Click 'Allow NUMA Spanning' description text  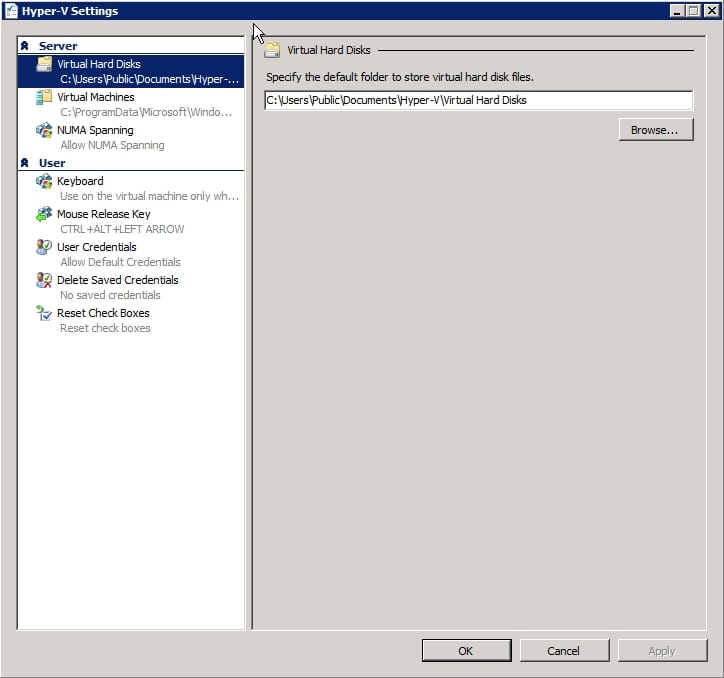(112, 145)
